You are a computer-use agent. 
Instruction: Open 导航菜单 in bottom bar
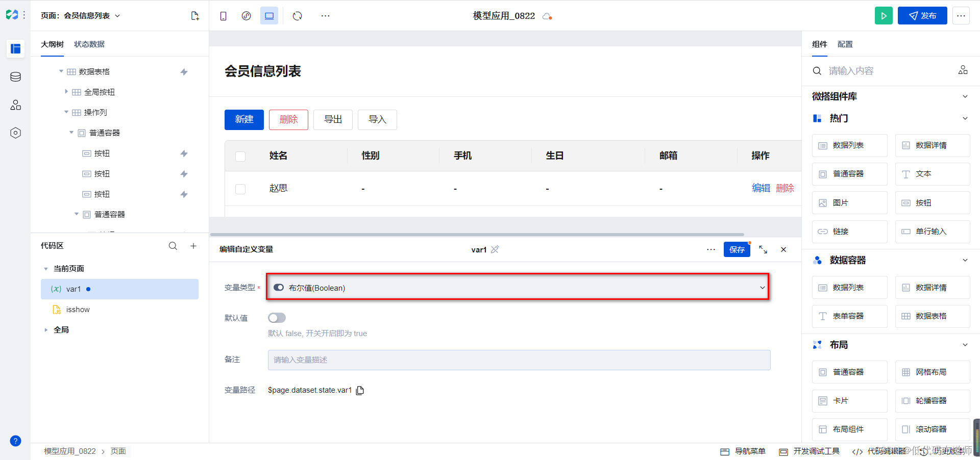pos(743,451)
